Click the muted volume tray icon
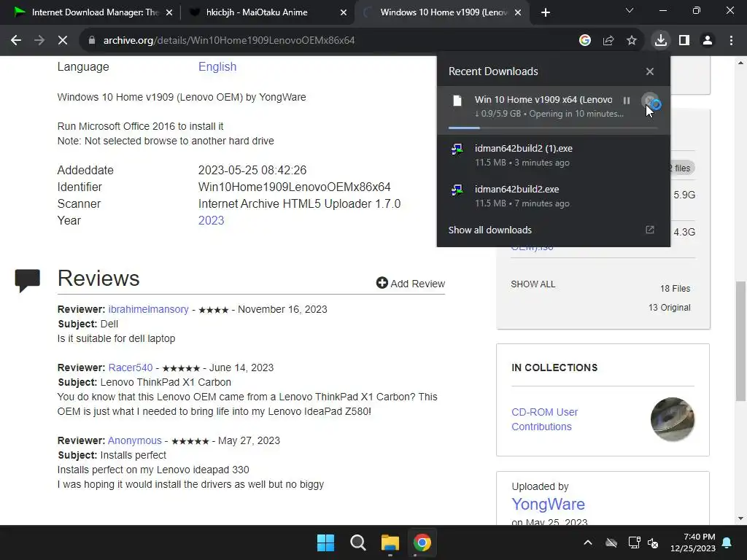747x560 pixels. click(x=653, y=542)
